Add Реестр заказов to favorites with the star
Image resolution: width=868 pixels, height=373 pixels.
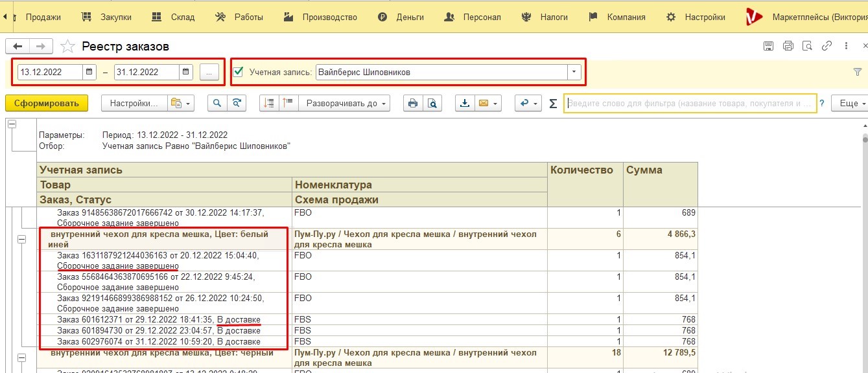point(67,47)
